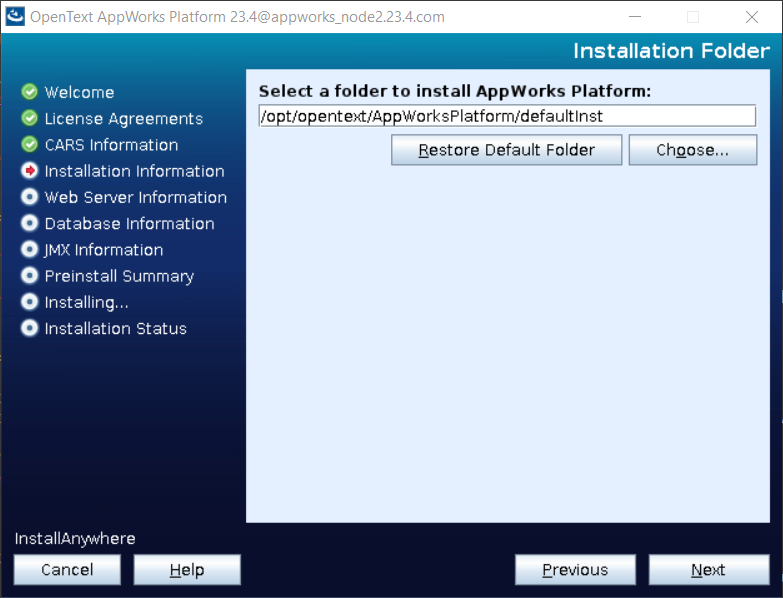783x598 pixels.
Task: Click the step icon beside Preinstall Summary
Action: point(29,276)
